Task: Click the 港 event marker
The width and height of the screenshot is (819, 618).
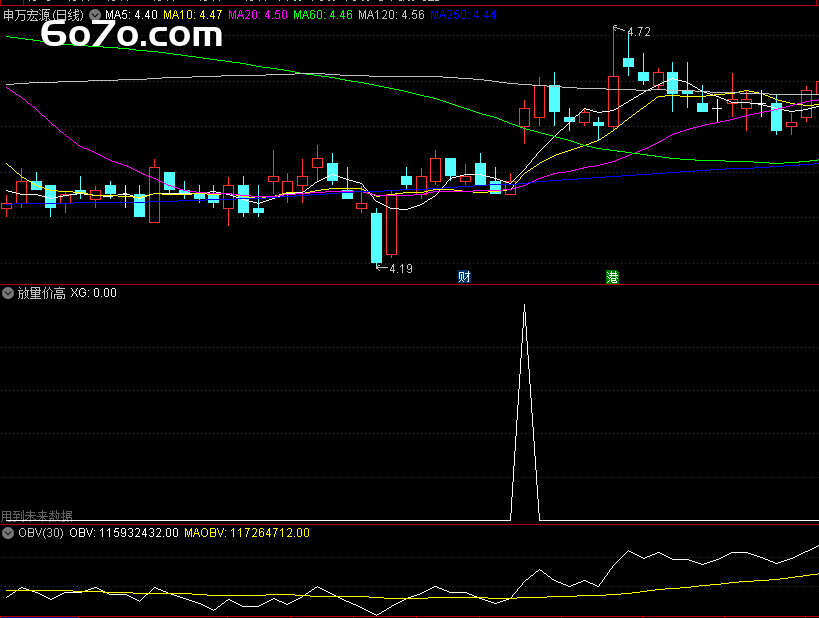Action: click(x=612, y=277)
